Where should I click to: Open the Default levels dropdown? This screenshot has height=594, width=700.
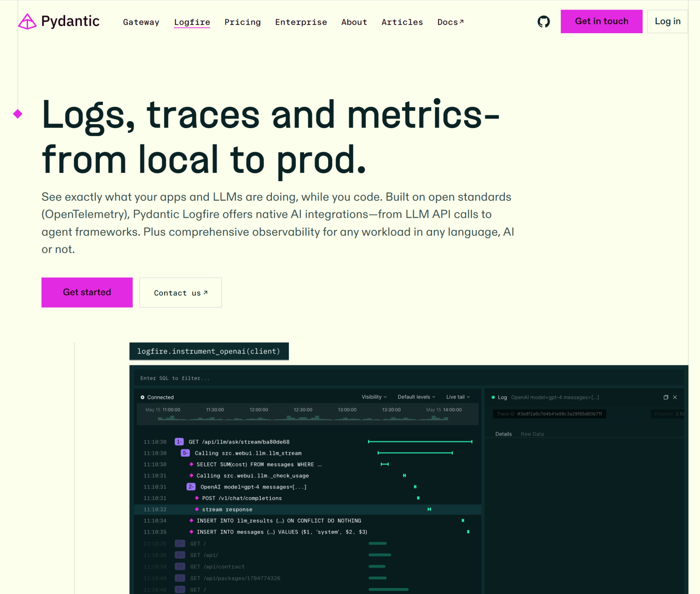pos(416,397)
